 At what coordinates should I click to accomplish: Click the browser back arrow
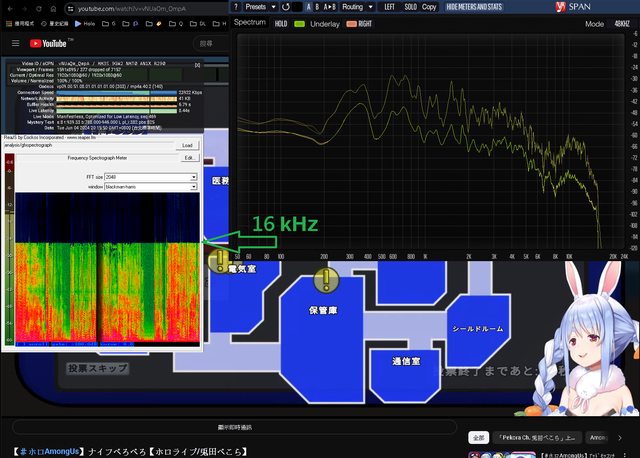(10, 9)
